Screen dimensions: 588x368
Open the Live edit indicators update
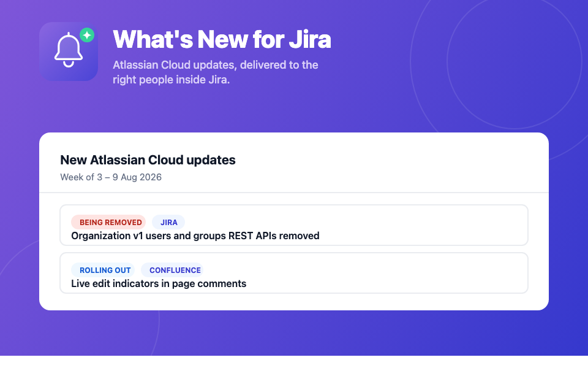(294, 273)
